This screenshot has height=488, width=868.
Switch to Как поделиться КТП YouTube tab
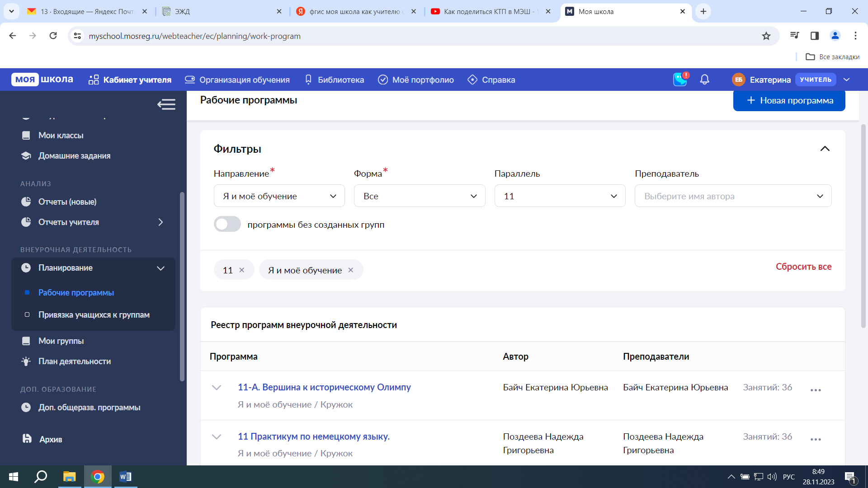(x=491, y=11)
